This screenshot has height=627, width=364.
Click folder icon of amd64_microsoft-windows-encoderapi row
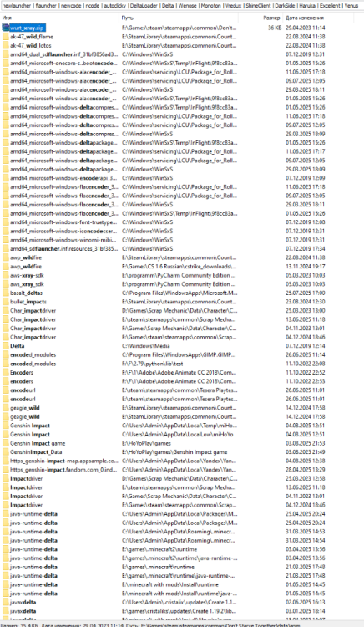(6, 178)
